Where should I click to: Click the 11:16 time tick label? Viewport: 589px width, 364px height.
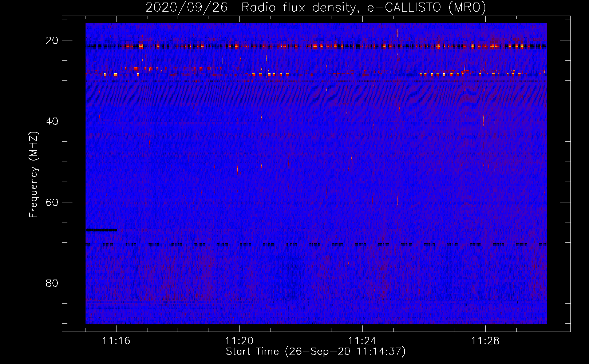pyautogui.click(x=116, y=341)
